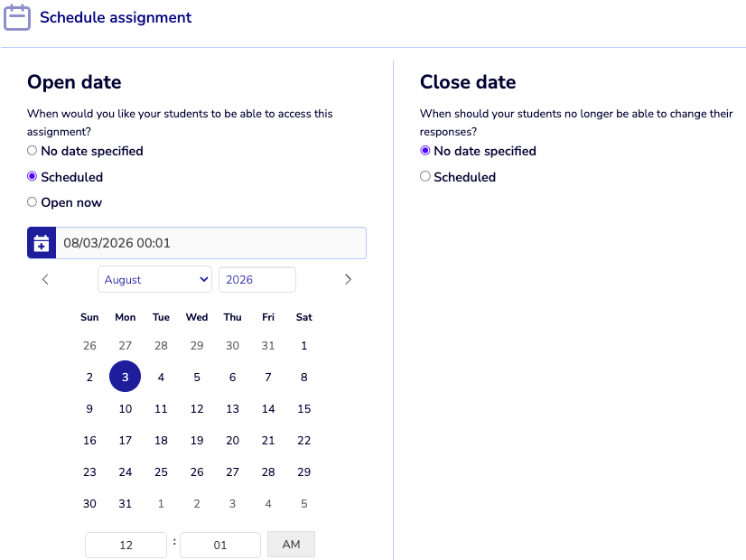Click the Schedule assignment heading

click(x=116, y=17)
